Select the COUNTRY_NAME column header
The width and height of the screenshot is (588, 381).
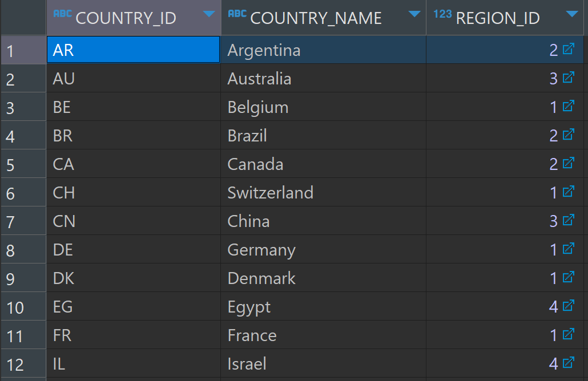[x=323, y=18]
